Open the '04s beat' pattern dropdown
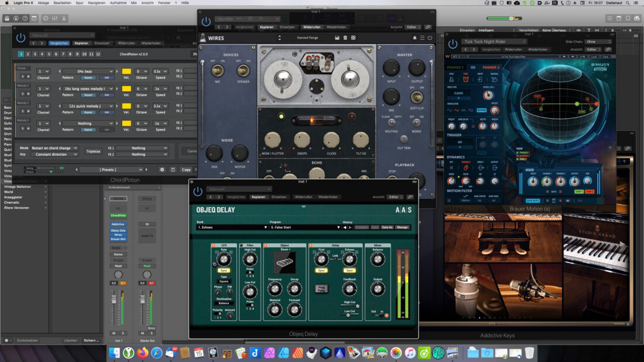This screenshot has width=644, height=362. (88, 71)
